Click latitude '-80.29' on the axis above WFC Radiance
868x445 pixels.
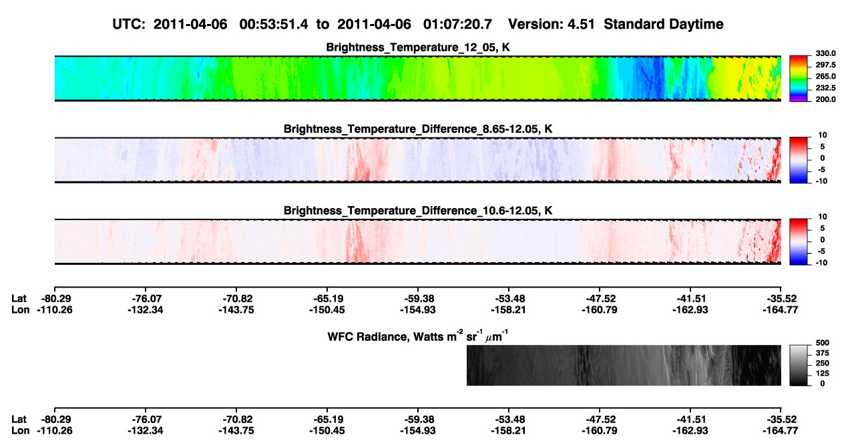pyautogui.click(x=55, y=298)
